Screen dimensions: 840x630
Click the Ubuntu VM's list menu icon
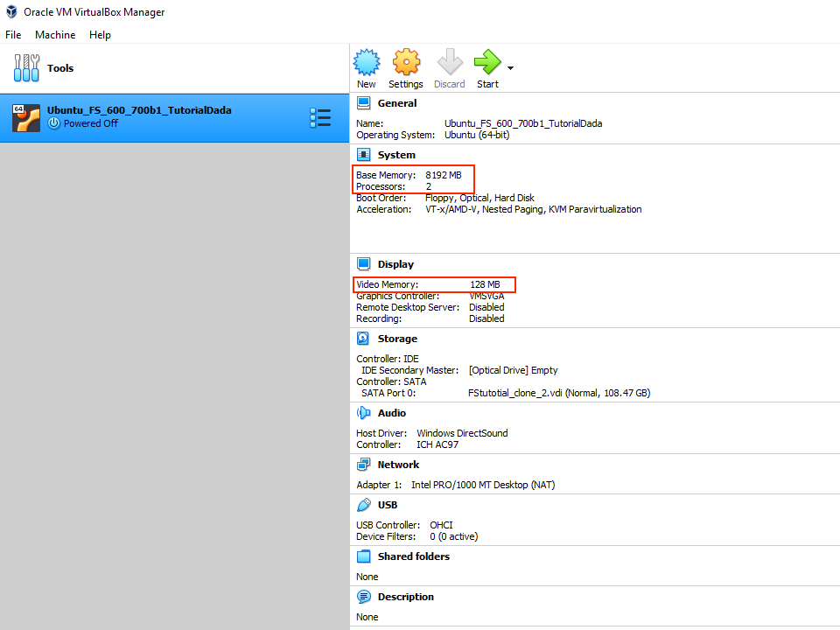(x=320, y=118)
